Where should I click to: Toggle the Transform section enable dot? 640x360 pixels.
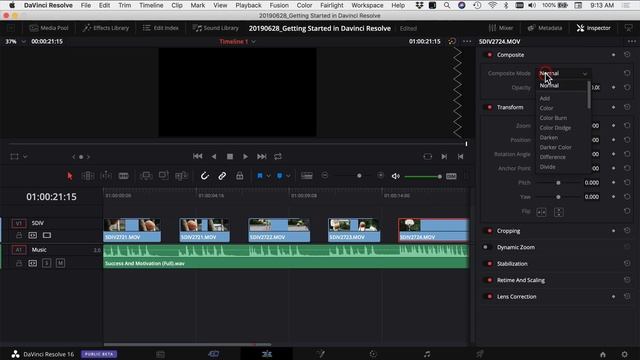[x=489, y=107]
